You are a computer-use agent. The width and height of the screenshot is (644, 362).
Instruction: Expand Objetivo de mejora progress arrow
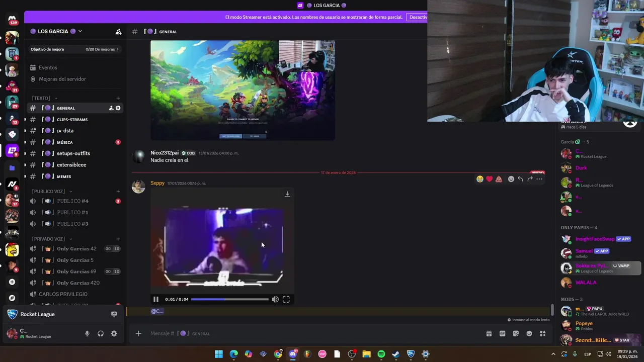[x=117, y=49]
